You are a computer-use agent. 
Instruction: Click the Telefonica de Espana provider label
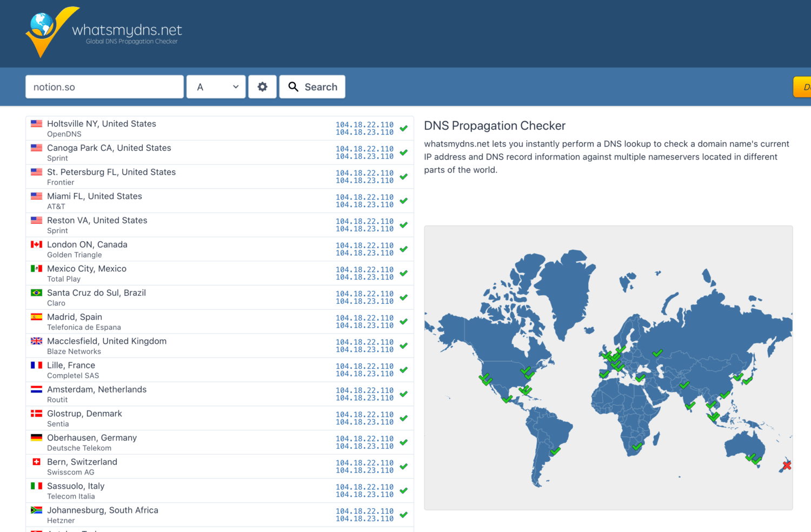coord(84,328)
